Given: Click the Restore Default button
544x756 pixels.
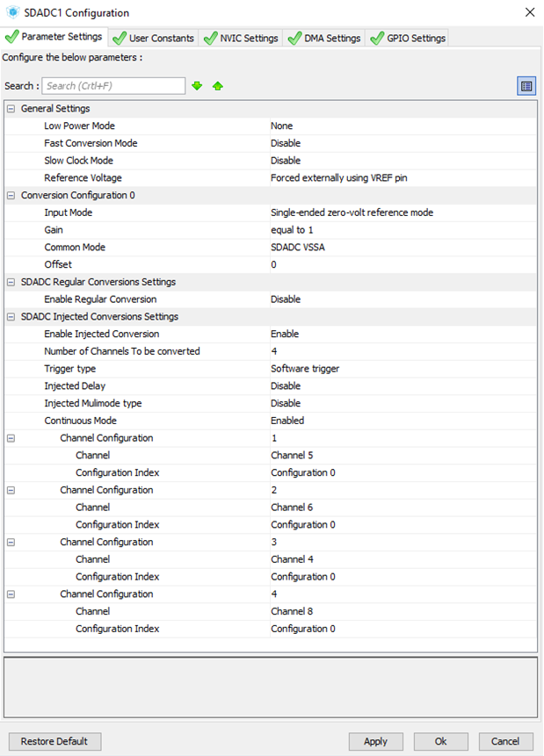Looking at the screenshot, I should 54,742.
